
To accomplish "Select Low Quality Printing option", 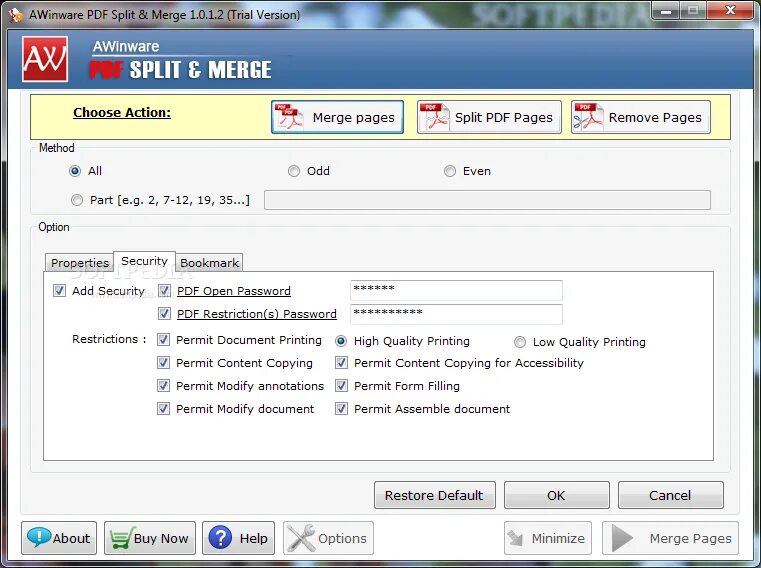I will [x=520, y=342].
